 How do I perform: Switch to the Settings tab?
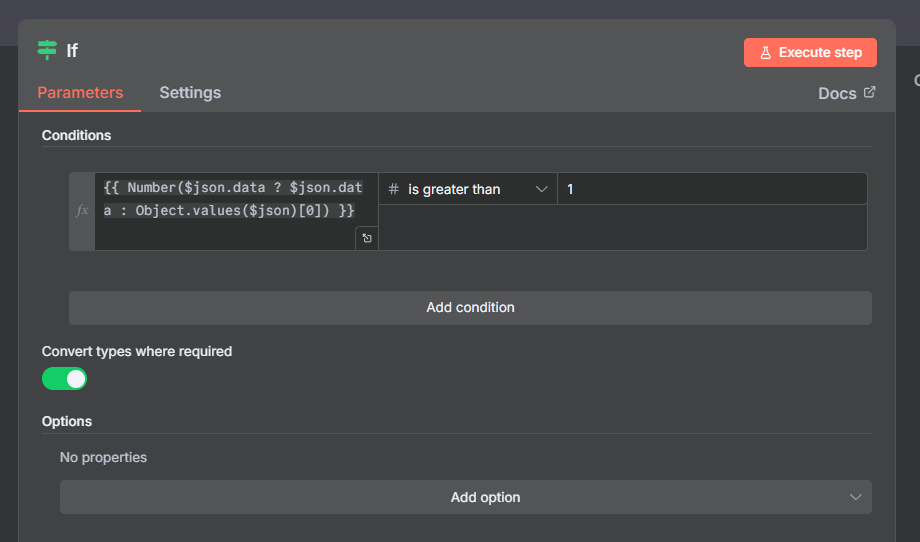(x=190, y=92)
